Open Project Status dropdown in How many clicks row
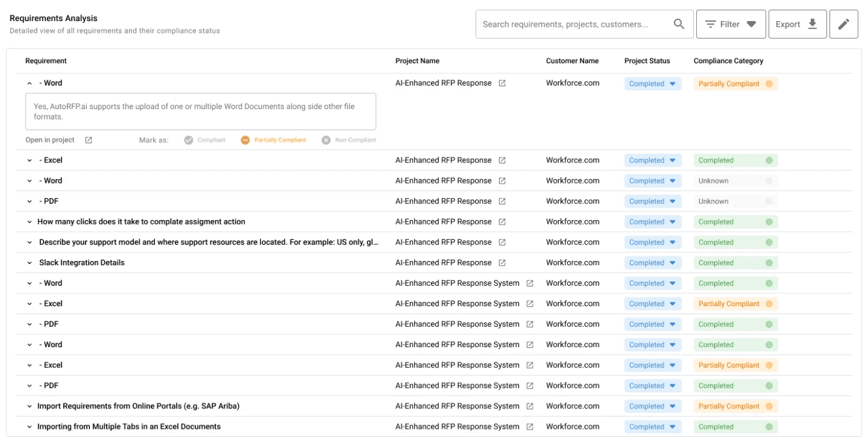Image resolution: width=868 pixels, height=437 pixels. (653, 222)
